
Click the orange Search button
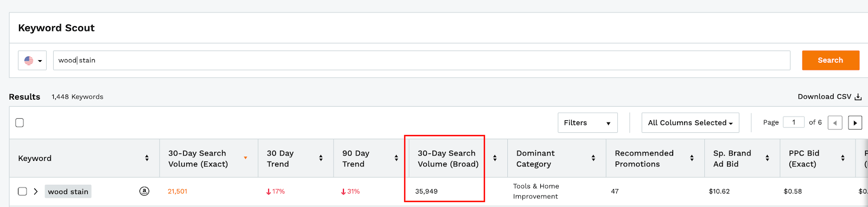pyautogui.click(x=831, y=60)
